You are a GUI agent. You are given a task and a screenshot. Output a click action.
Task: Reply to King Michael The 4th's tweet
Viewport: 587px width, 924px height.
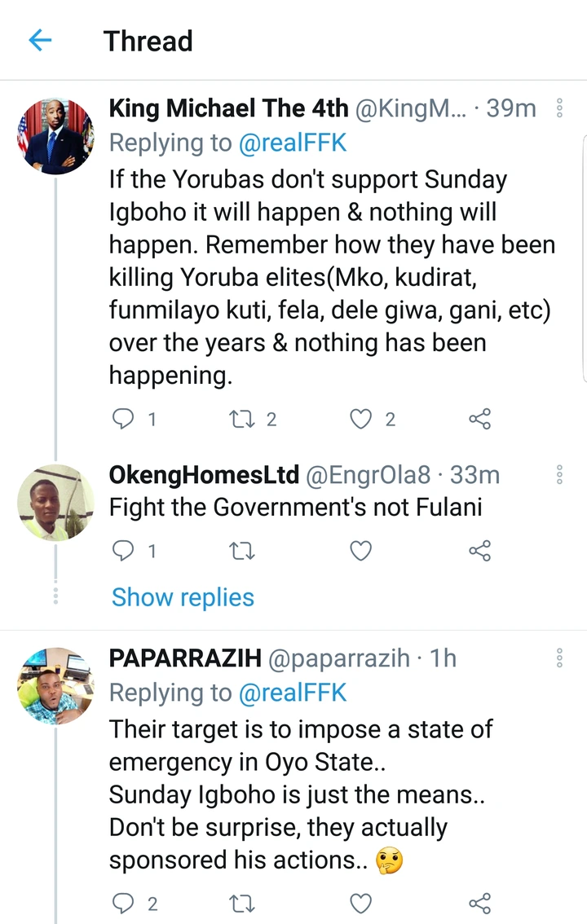(121, 419)
